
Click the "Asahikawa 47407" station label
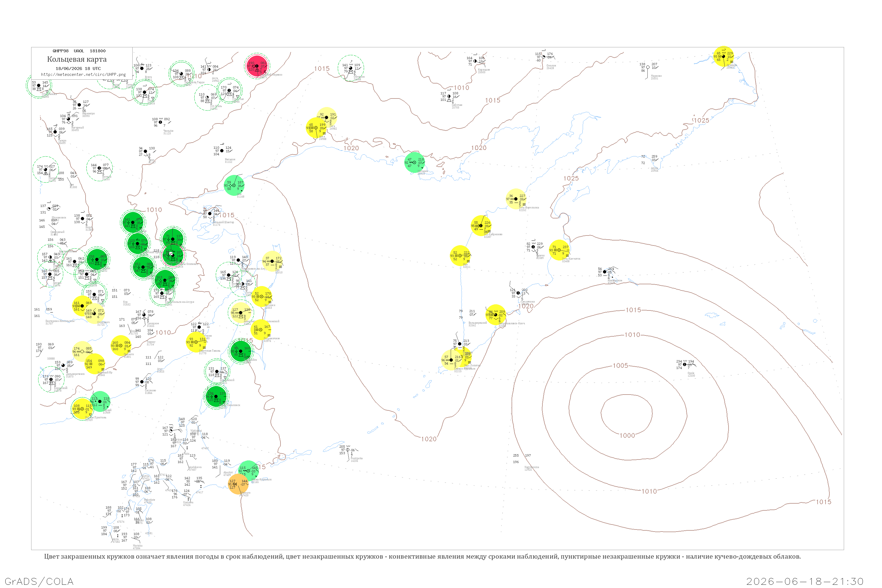(195, 468)
